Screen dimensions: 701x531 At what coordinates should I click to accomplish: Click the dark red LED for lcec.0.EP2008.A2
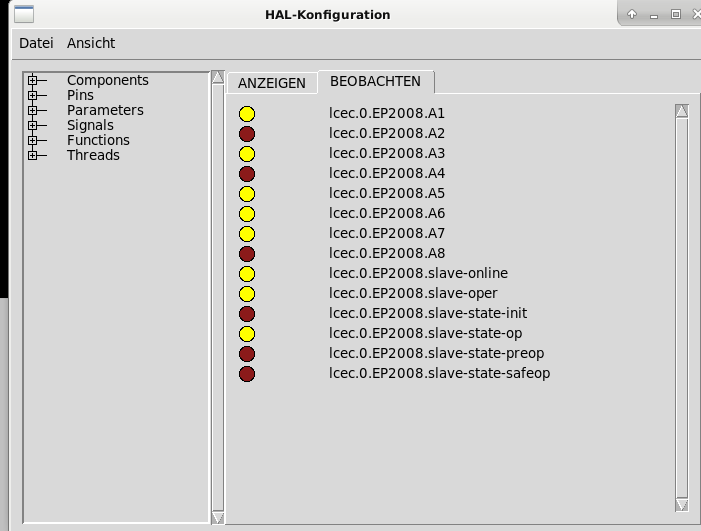tap(247, 134)
